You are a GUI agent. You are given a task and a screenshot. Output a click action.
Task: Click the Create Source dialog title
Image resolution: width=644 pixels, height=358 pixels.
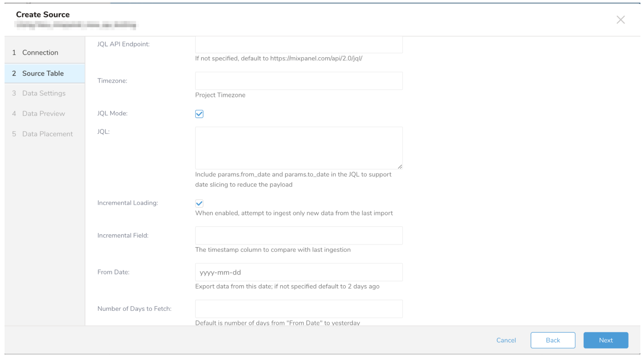pyautogui.click(x=43, y=15)
